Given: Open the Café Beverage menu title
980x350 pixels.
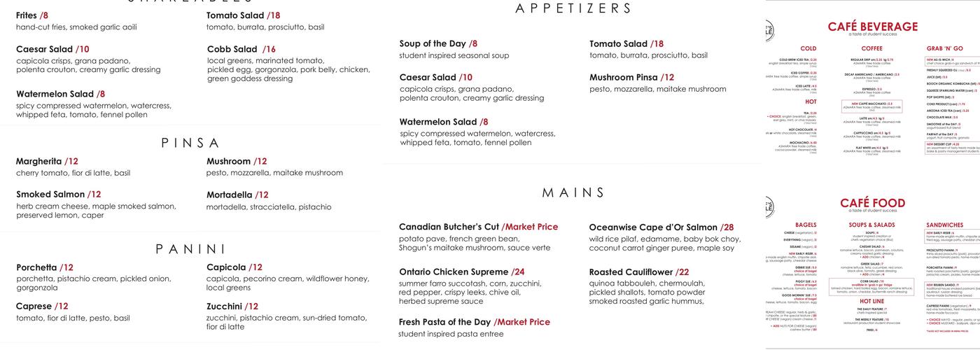Looking at the screenshot, I should 872,27.
